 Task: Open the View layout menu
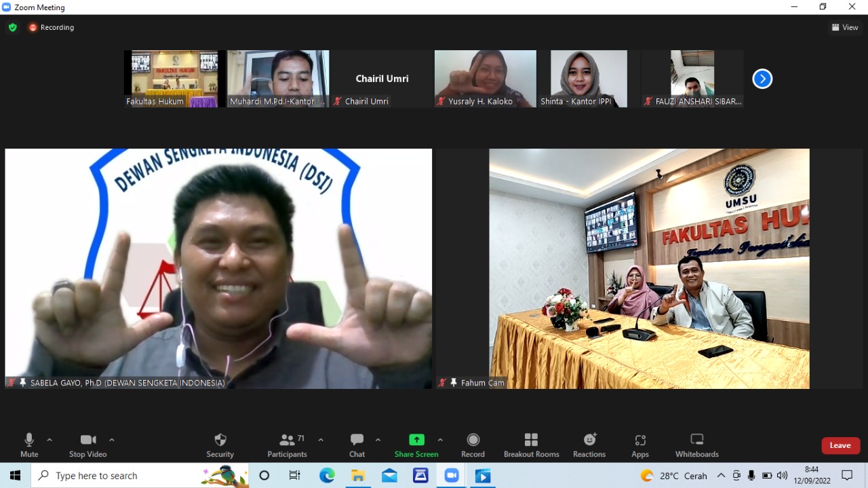(x=845, y=28)
